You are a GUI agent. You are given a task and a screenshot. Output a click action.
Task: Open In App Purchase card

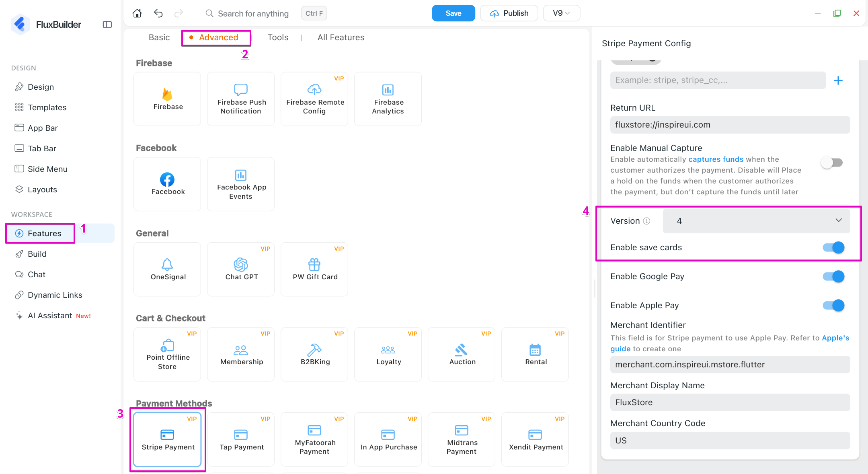tap(388, 439)
